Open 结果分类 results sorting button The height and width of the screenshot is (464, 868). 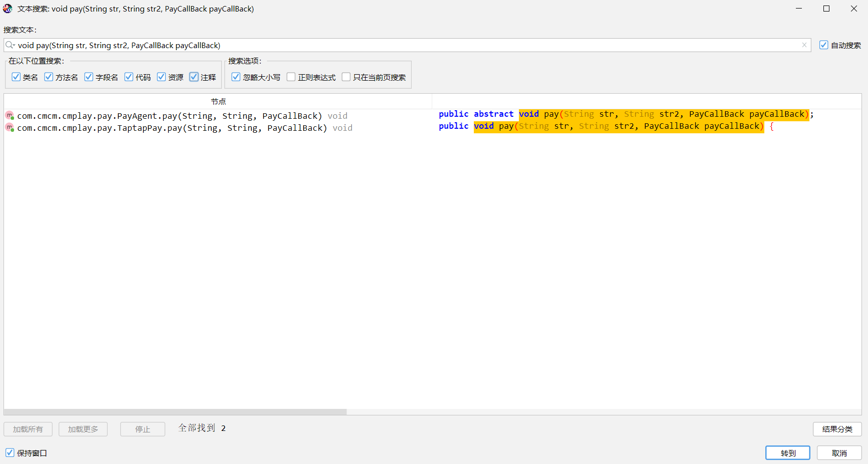pos(837,429)
